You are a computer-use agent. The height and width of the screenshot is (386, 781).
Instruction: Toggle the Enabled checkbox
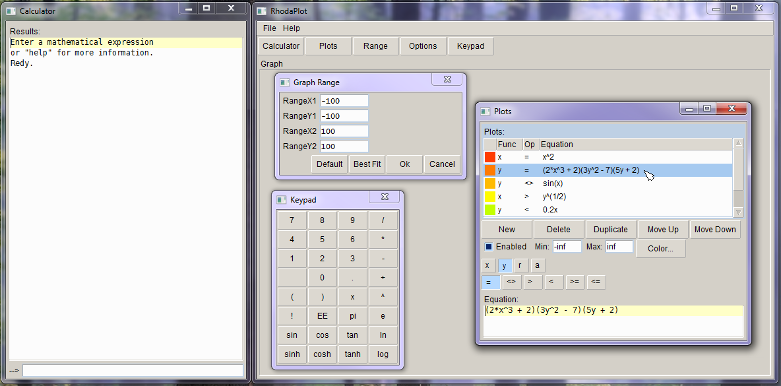(x=489, y=247)
